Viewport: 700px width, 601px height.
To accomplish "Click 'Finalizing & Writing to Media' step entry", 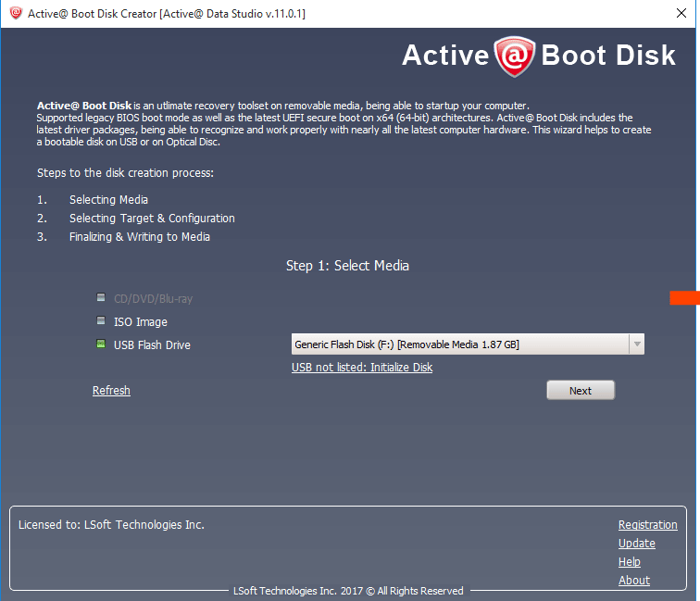I will 139,237.
